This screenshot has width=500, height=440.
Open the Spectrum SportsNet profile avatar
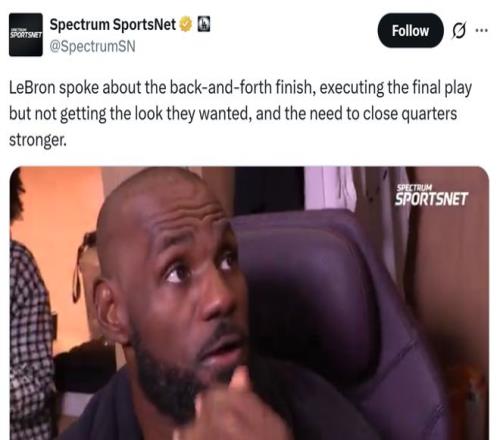point(26,35)
